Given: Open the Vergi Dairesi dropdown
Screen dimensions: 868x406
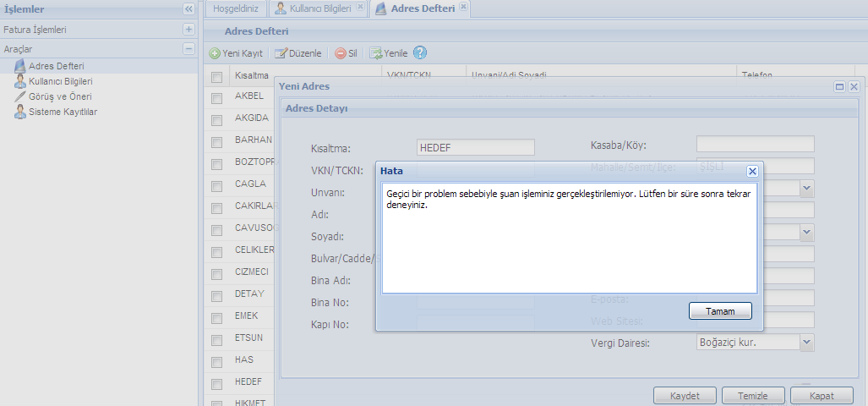Looking at the screenshot, I should click(807, 342).
